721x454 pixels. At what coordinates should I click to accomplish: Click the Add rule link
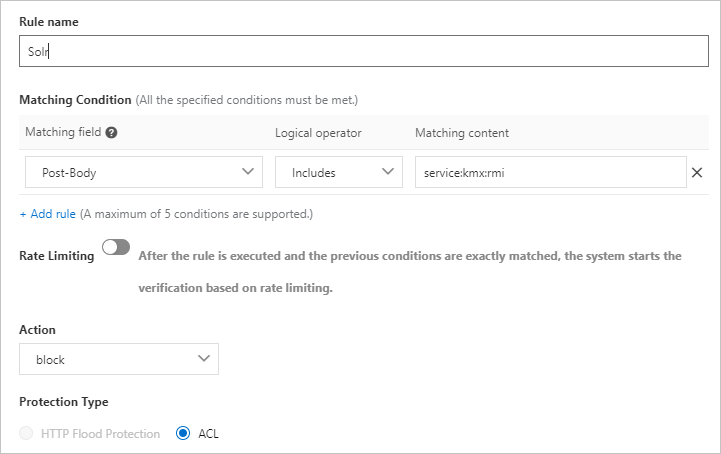click(47, 213)
